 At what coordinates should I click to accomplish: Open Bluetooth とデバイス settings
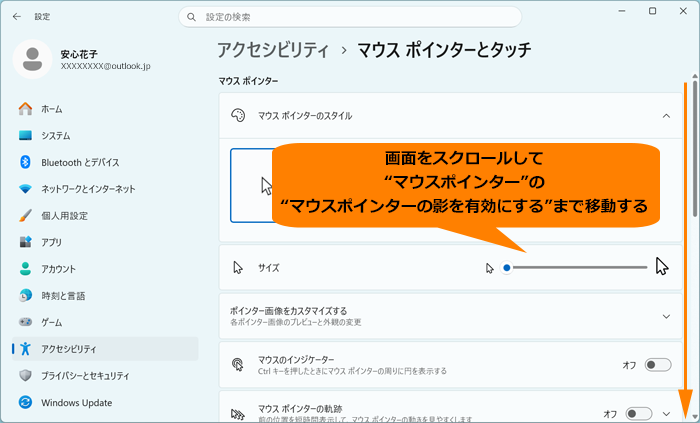point(105,162)
